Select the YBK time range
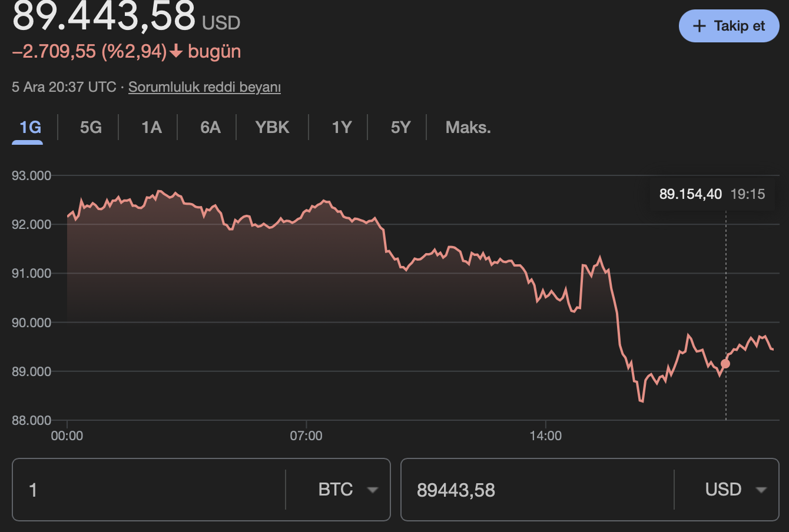 (x=272, y=127)
